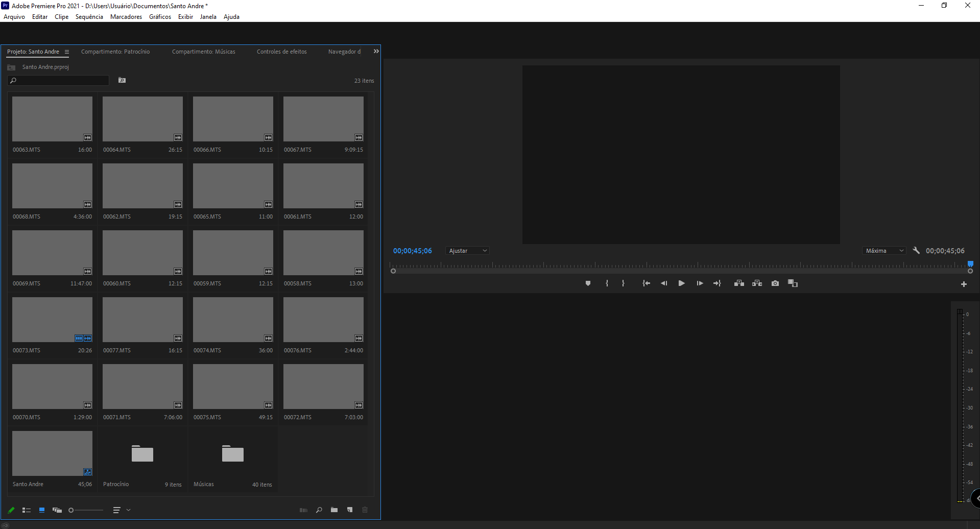Open the Find dialog with magnifier icon
Screen dimensions: 980x529
click(319, 510)
